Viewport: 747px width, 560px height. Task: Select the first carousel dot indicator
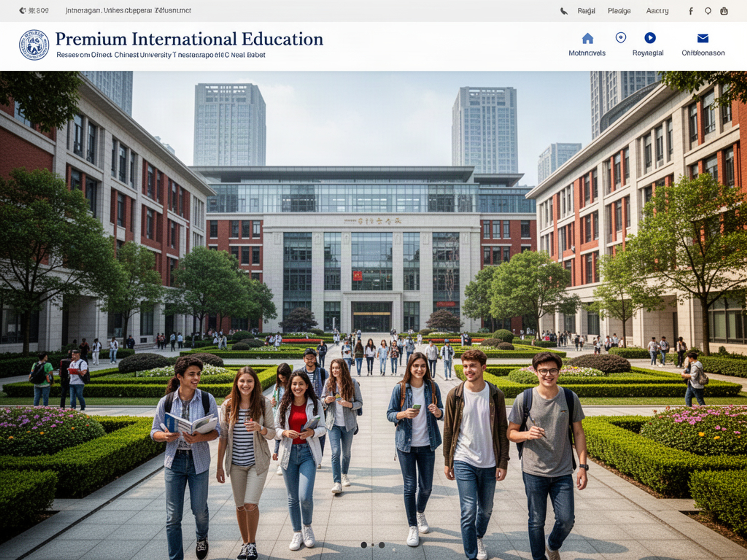pos(364,545)
